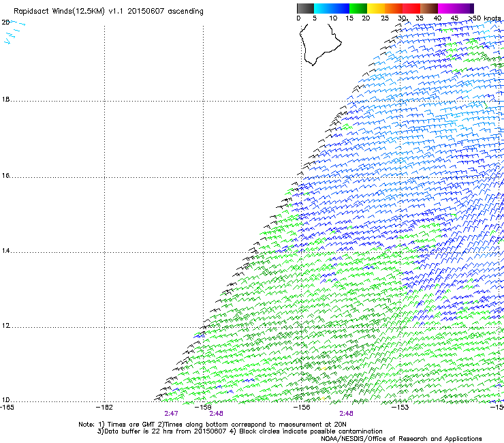Pick the cyan-to-blue 5-15 knots legend segment

(x=332, y=8)
